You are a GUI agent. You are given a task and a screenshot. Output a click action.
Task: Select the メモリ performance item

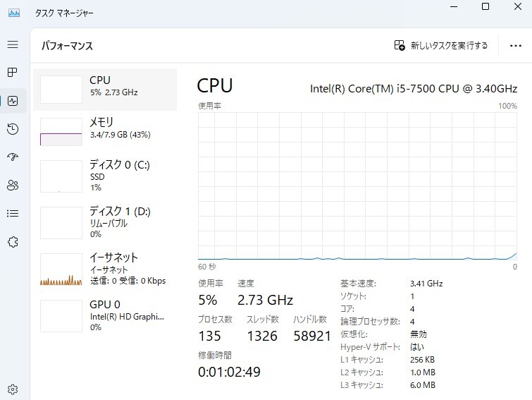pyautogui.click(x=105, y=131)
